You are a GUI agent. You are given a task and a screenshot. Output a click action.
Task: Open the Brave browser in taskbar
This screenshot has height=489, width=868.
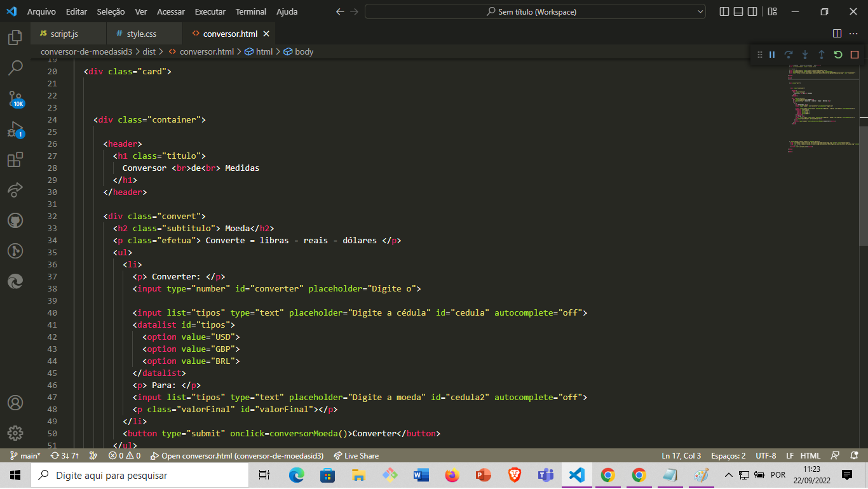coord(515,475)
